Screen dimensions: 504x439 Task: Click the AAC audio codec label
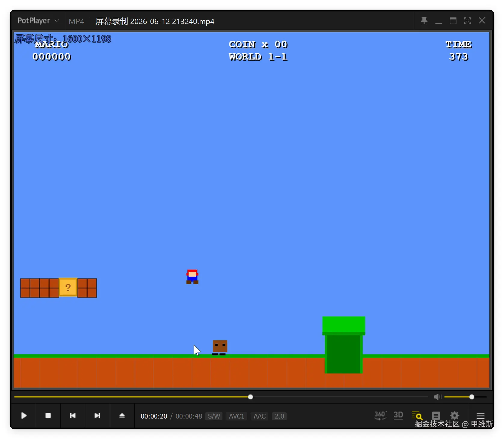tap(260, 416)
